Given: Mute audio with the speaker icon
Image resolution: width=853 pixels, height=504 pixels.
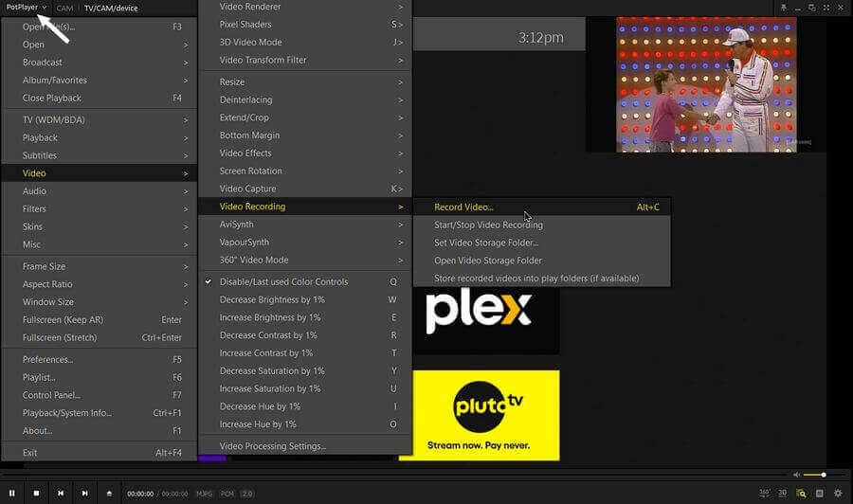Looking at the screenshot, I should (x=796, y=475).
